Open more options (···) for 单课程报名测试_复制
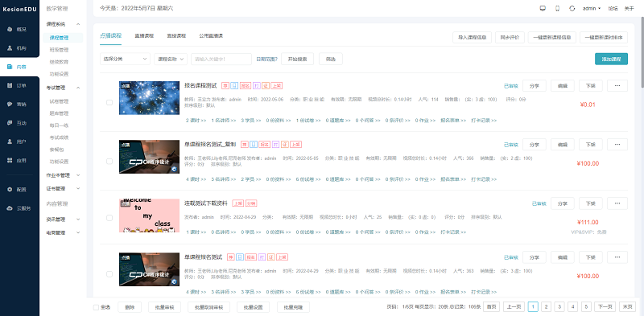The image size is (644, 316). (617, 145)
